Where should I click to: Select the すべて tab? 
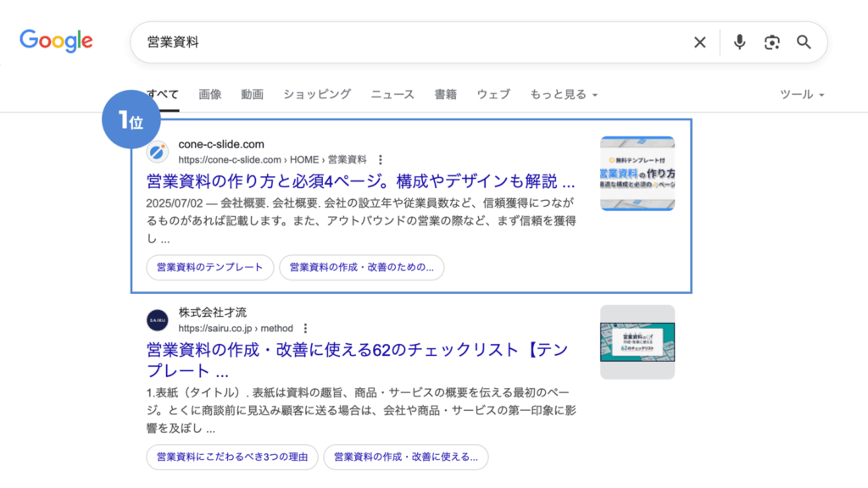[x=163, y=95]
